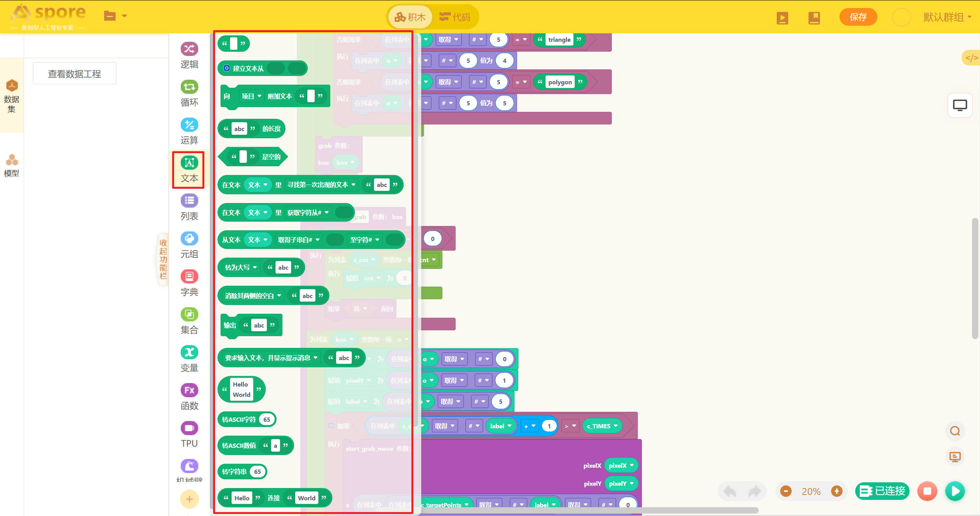Toggle the 已连接 connection status button
This screenshot has height=516, width=980.
pos(882,491)
